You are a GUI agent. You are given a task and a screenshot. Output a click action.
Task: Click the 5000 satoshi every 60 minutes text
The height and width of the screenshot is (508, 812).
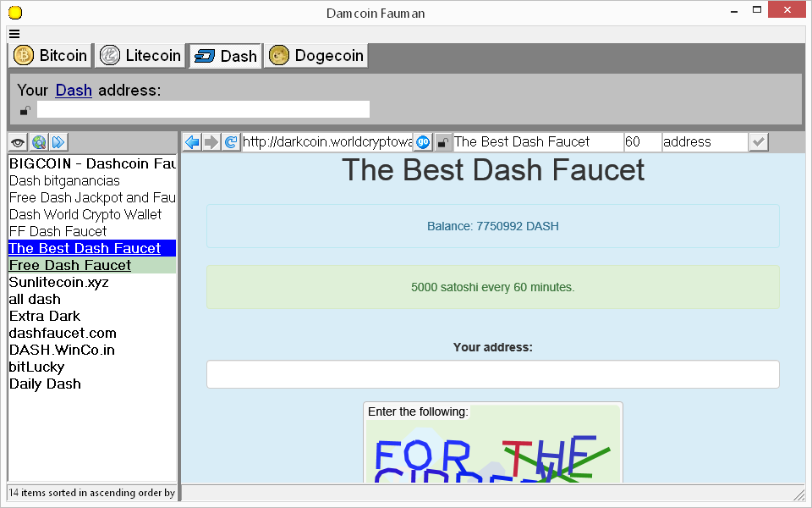pyautogui.click(x=492, y=287)
